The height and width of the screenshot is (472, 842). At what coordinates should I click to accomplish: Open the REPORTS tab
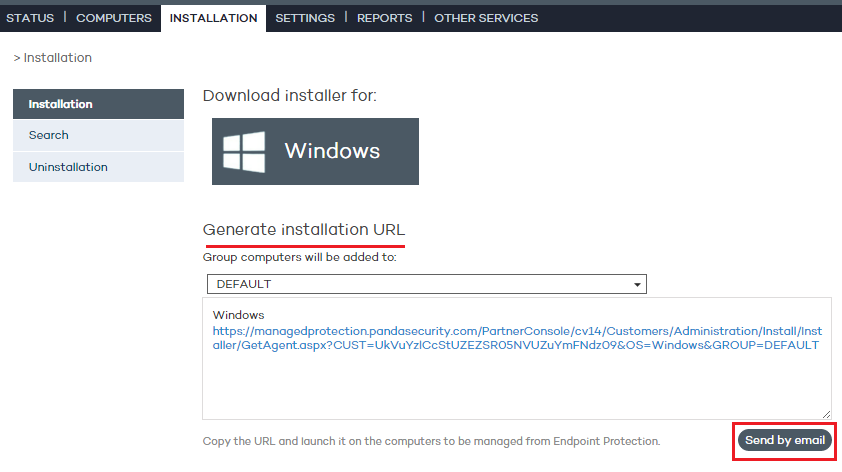tap(384, 18)
